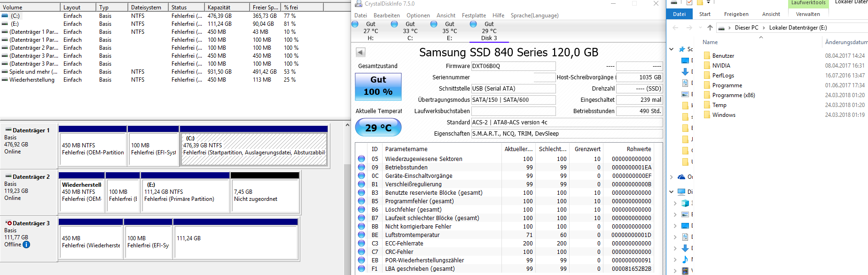Click the NVIDIA folder icon
Screen dimensions: 868x275
[707, 65]
